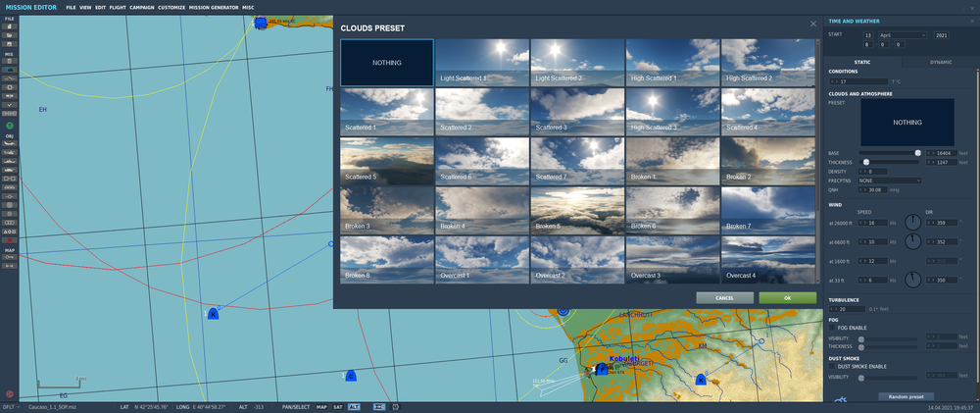
Task: Move the cloud BASE slider handle
Action: tap(917, 153)
